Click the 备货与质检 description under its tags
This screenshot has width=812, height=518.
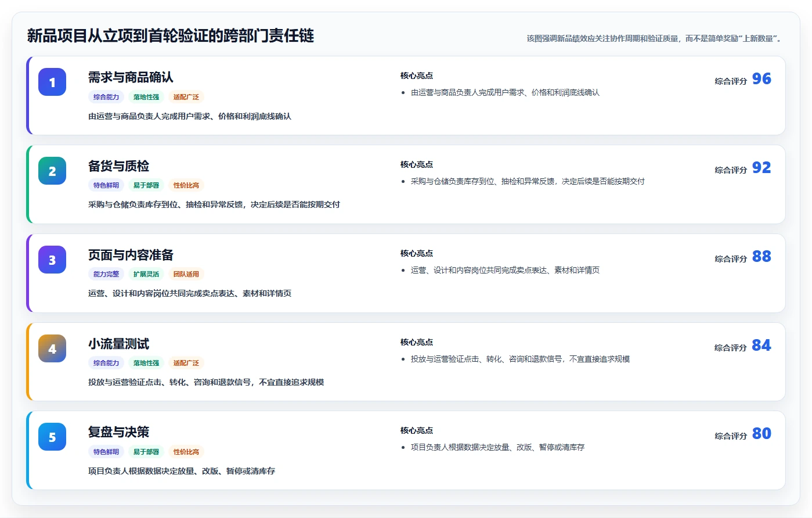click(214, 204)
